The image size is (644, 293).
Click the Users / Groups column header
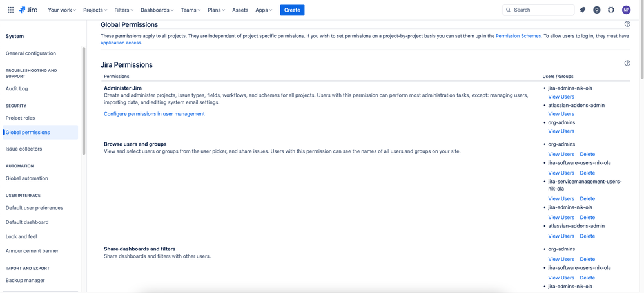point(558,77)
